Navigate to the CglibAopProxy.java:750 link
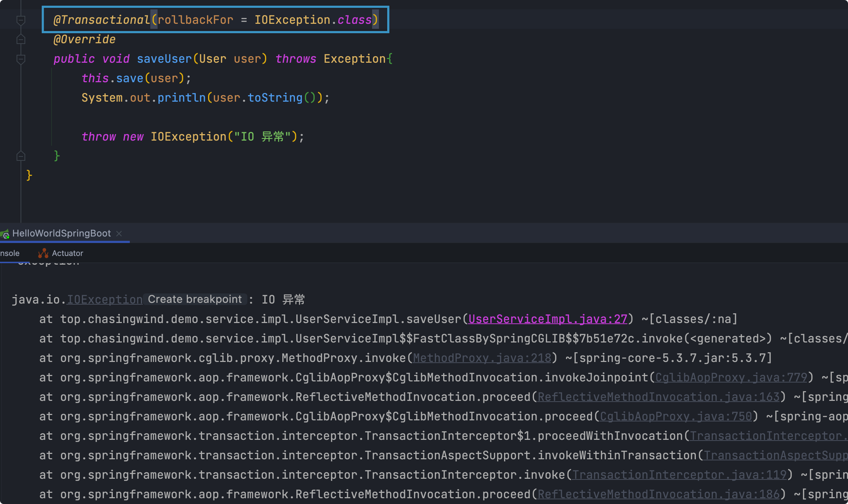Viewport: 848px width, 504px height. [x=676, y=416]
